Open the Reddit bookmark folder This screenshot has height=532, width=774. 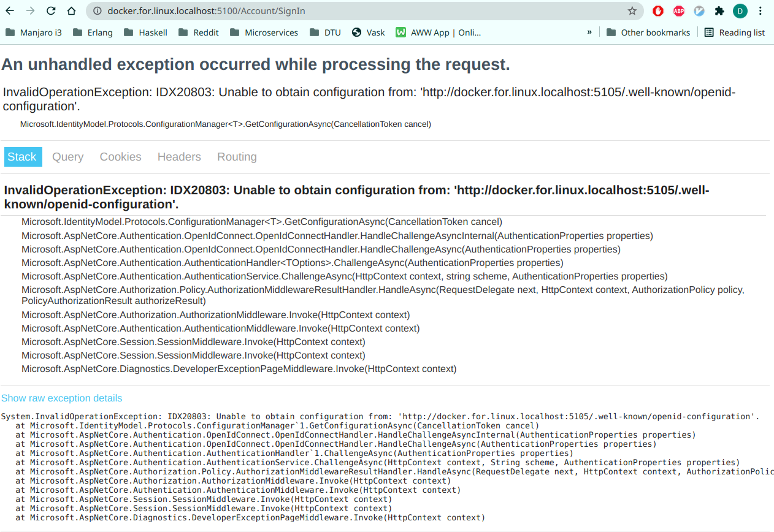[x=198, y=32]
